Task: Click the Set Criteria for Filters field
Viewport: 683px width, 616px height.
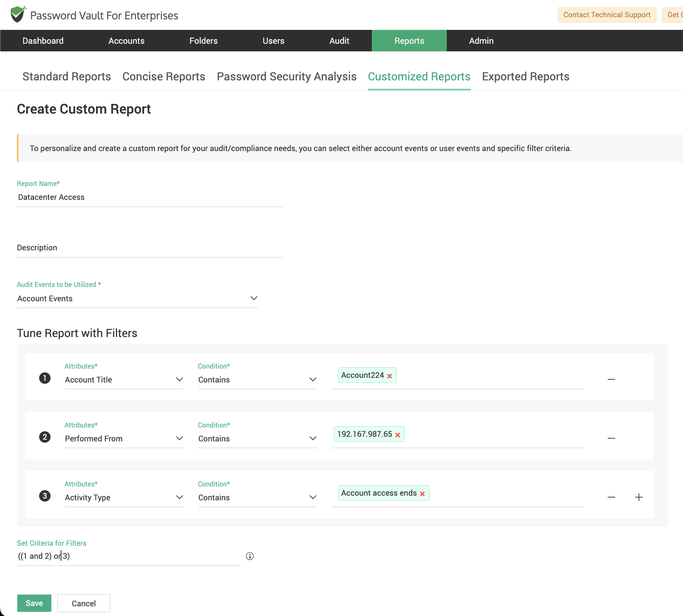Action: pyautogui.click(x=129, y=556)
